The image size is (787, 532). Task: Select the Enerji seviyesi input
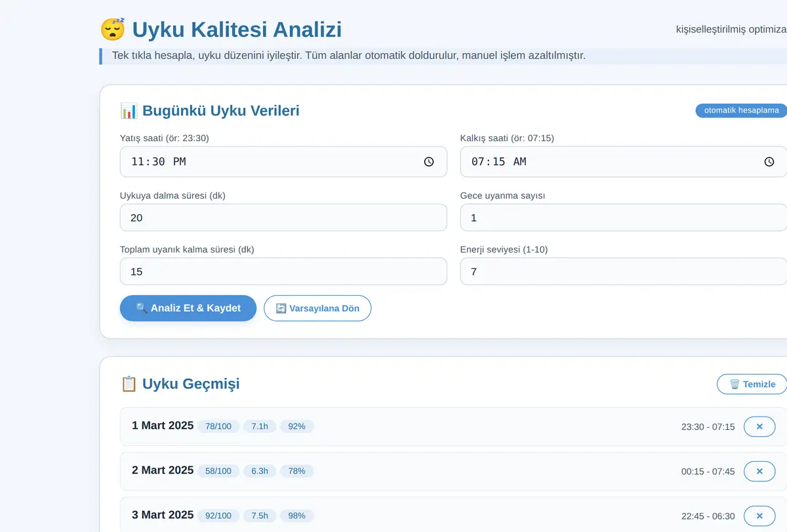[x=623, y=272]
